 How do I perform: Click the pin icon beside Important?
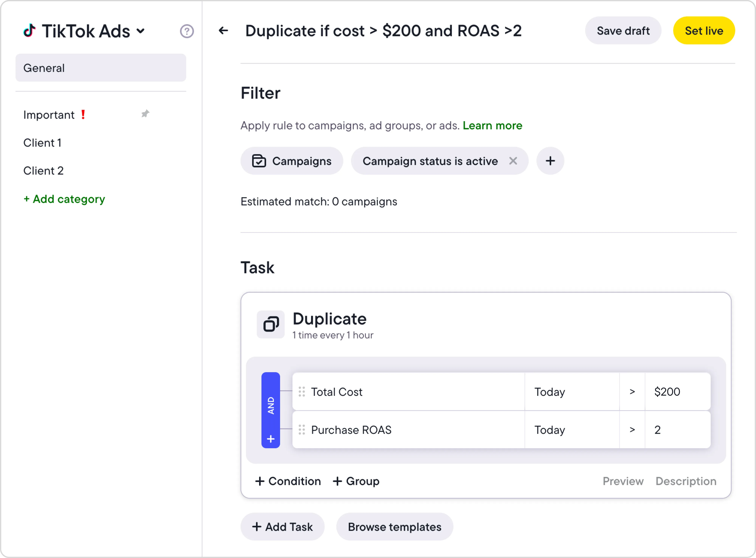pos(145,114)
